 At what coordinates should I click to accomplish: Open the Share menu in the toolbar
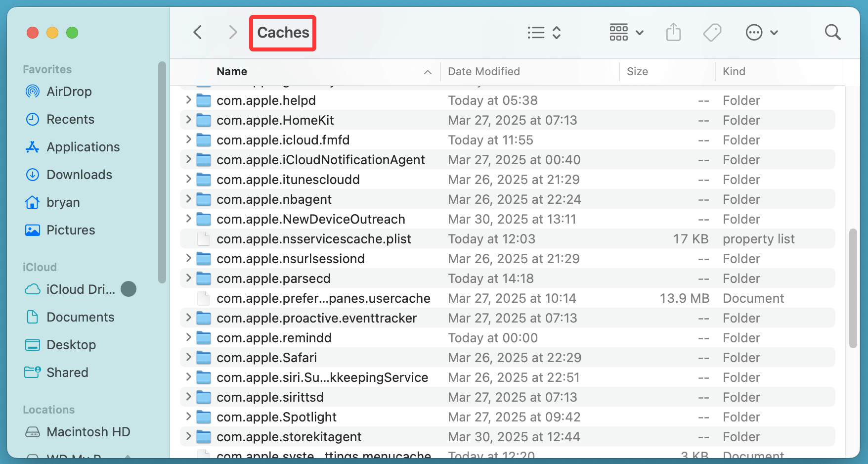[673, 32]
